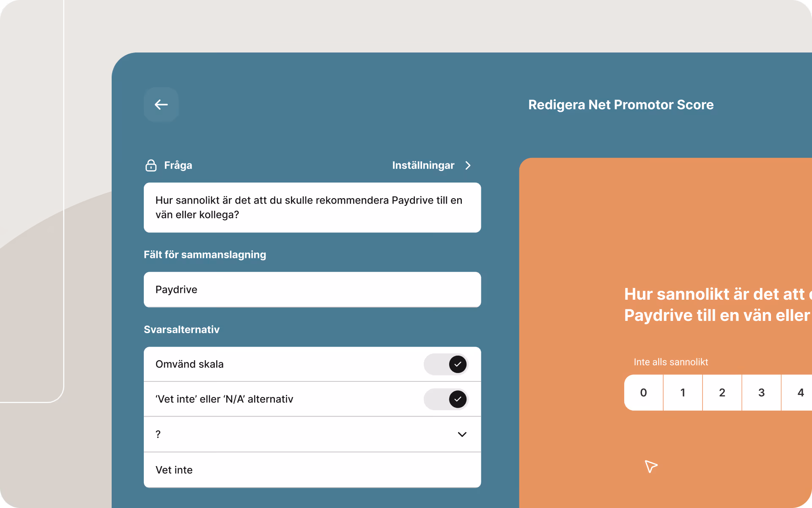Click the chevron next to Inställningar
812x508 pixels.
[x=468, y=166]
